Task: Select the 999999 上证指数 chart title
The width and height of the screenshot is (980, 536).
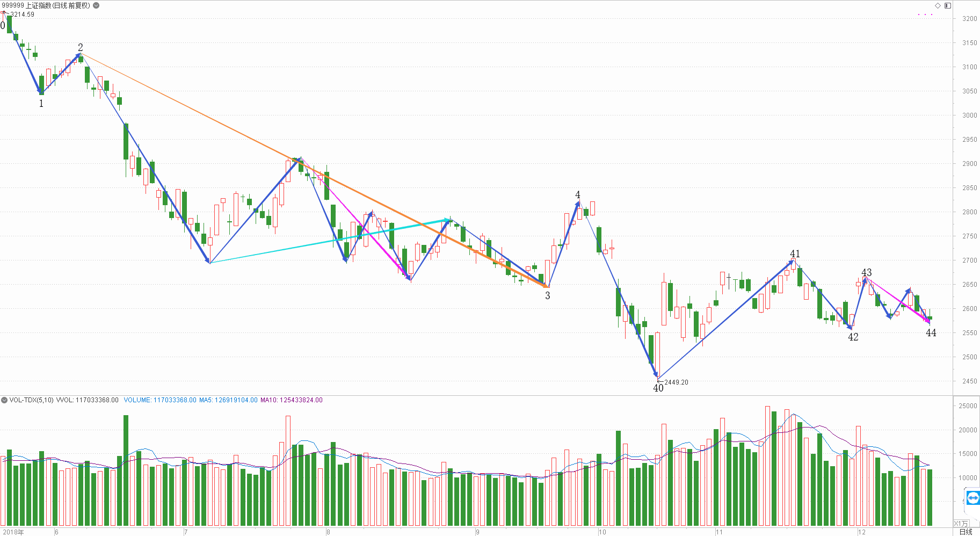Action: coord(46,5)
